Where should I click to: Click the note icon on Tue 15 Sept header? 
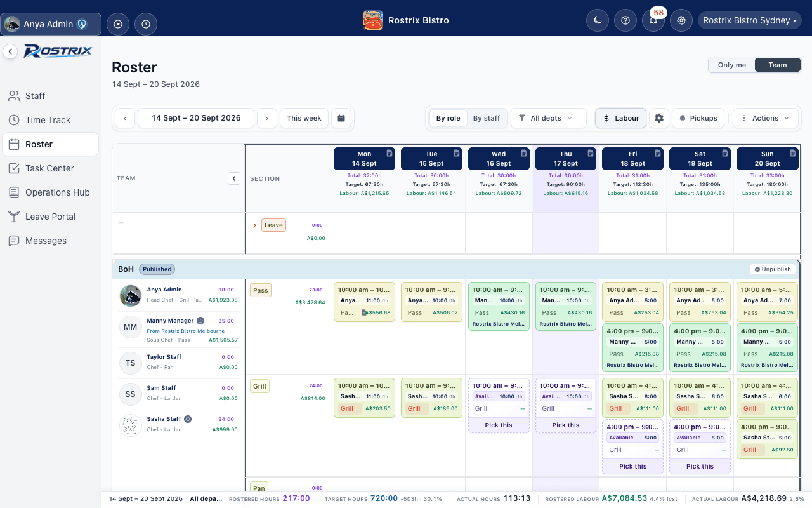(457, 154)
